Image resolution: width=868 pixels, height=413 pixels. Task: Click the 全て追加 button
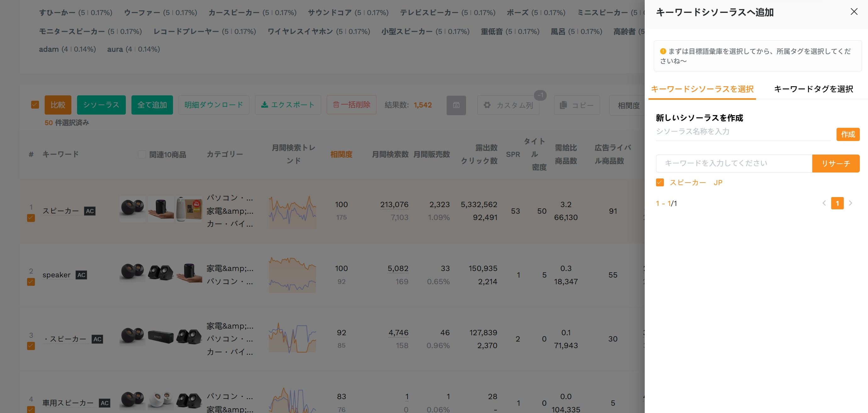[152, 105]
